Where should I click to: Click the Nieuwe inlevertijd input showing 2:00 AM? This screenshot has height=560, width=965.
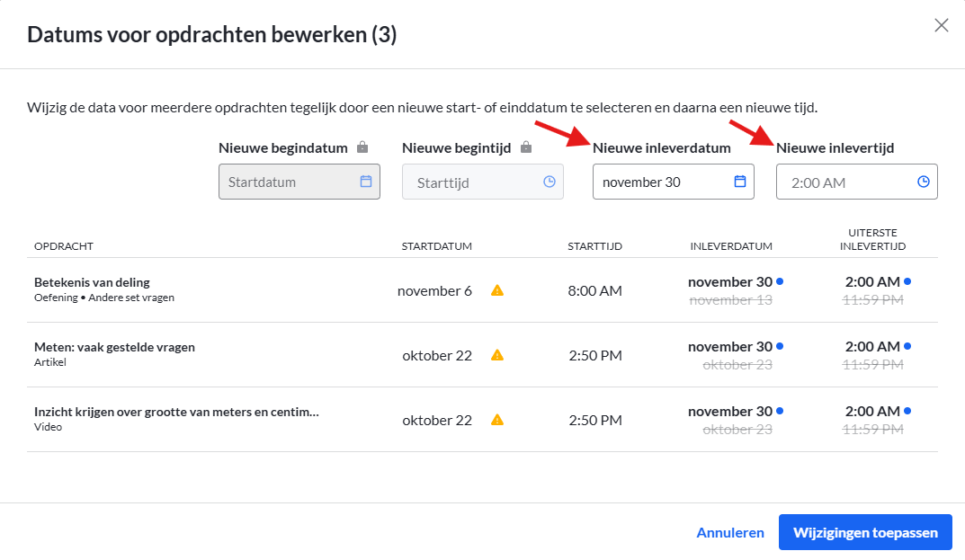[857, 182]
